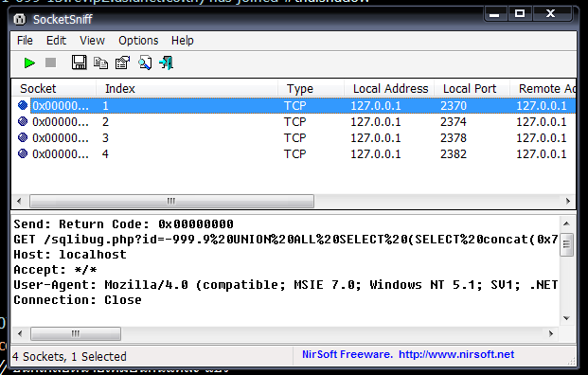
Task: Select the socket row with index 4
Action: point(294,154)
